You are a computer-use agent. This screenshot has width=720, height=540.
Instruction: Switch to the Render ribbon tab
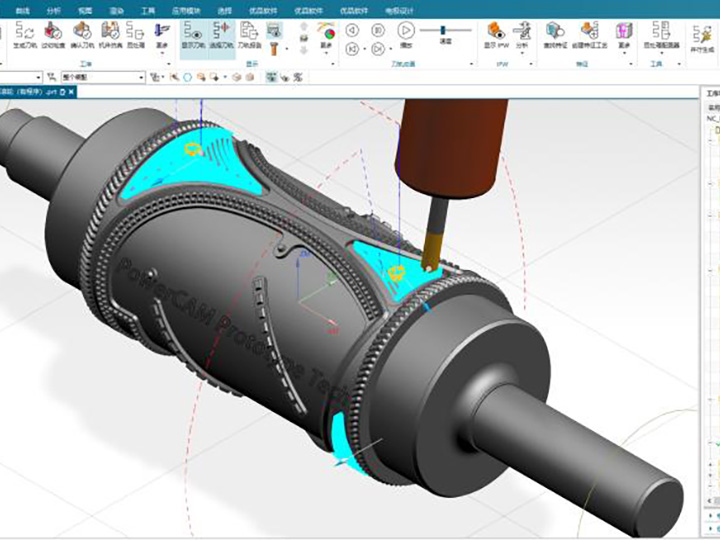coord(116,11)
